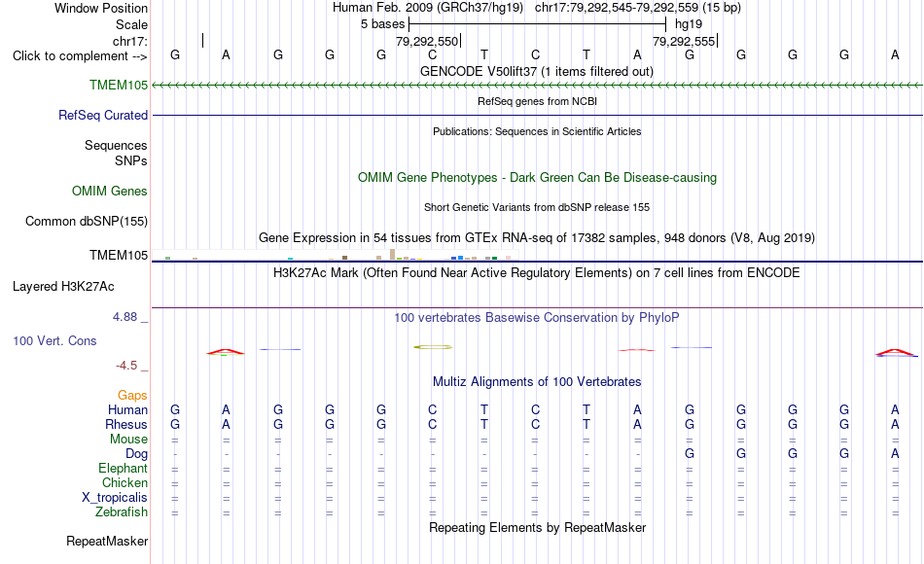Click the H3K27Ac Mark ENCODE track title
924x564 pixels.
[537, 273]
